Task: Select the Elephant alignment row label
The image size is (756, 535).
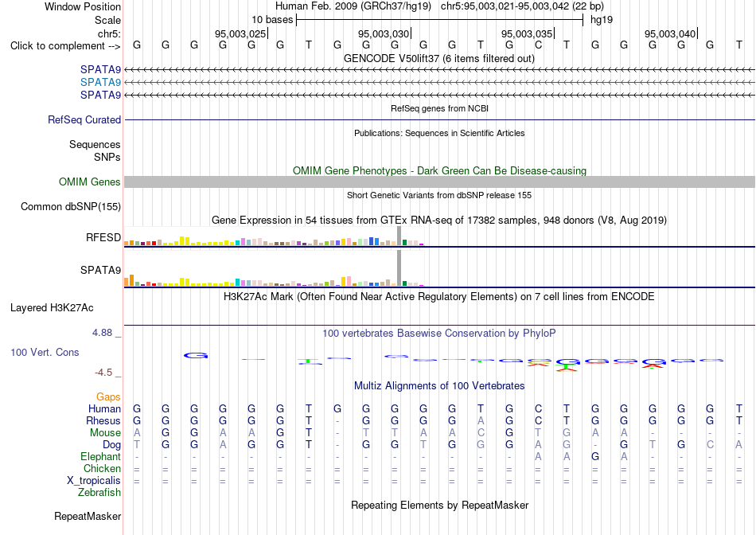Action: tap(101, 456)
